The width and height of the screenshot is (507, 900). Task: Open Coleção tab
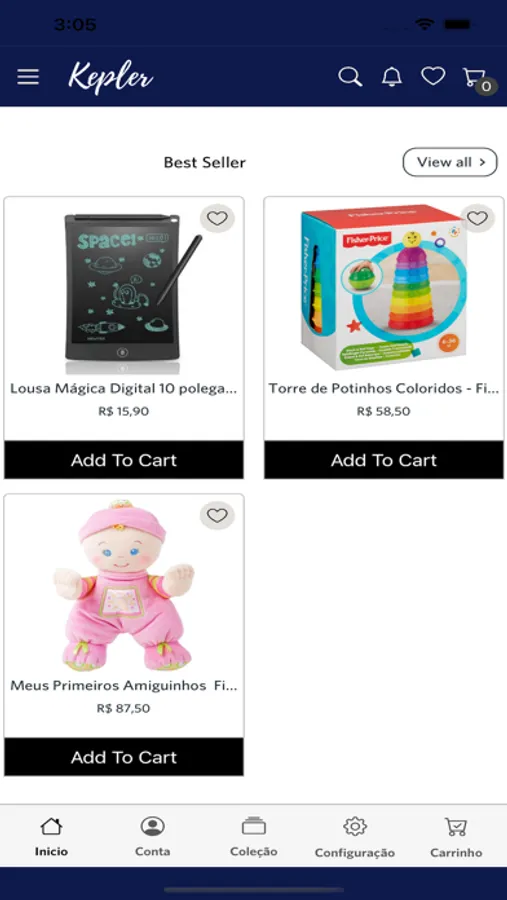click(253, 837)
